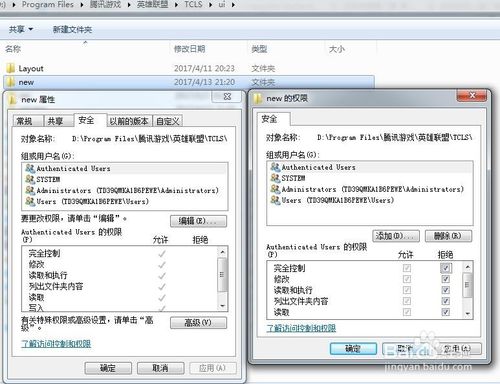
Task: Select the new folder icon in file list
Action: [11, 82]
